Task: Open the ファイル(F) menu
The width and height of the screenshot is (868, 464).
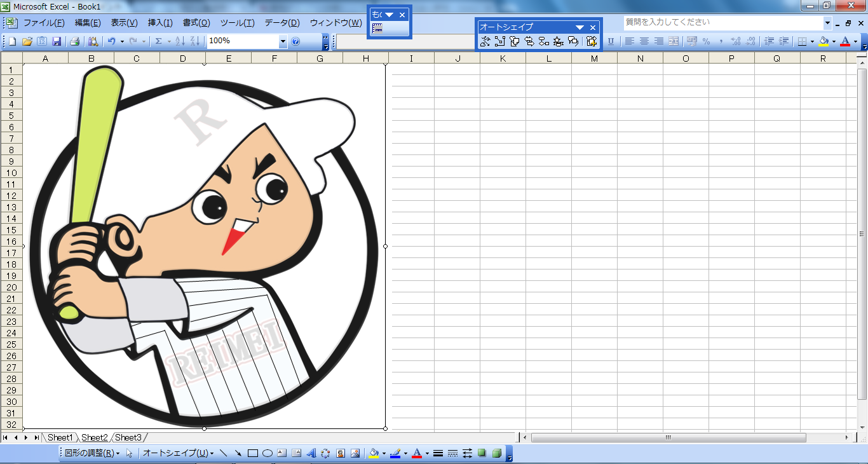Action: tap(44, 23)
